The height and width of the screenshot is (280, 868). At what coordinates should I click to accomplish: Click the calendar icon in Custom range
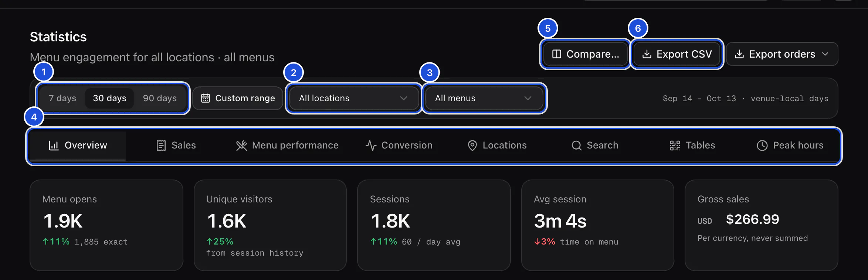coord(205,98)
